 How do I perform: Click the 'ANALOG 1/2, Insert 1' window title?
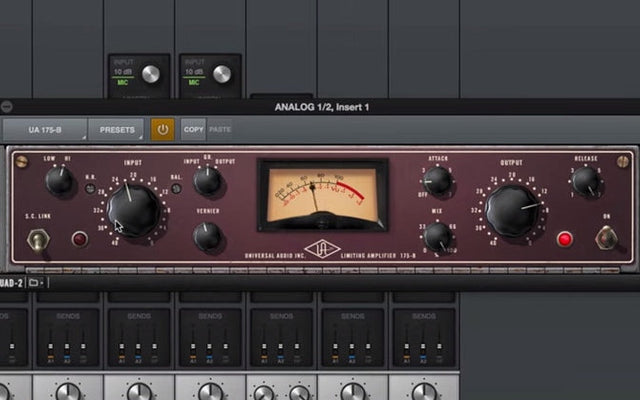point(322,107)
